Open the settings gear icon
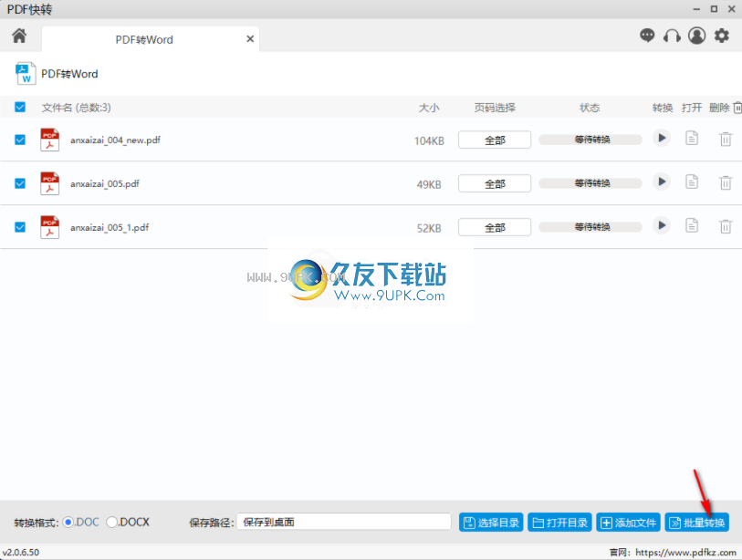Image resolution: width=742 pixels, height=560 pixels. [722, 36]
